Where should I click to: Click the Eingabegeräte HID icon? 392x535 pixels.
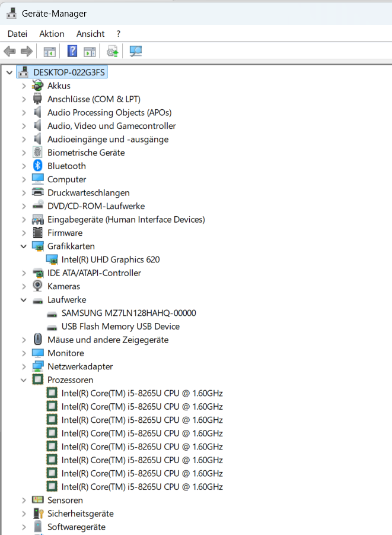(37, 219)
